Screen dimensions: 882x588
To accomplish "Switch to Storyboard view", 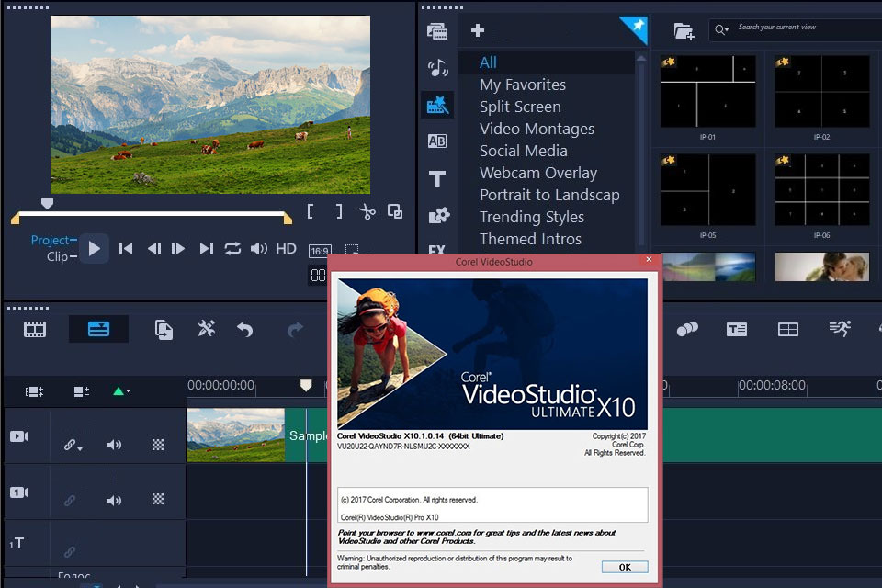I will point(35,329).
